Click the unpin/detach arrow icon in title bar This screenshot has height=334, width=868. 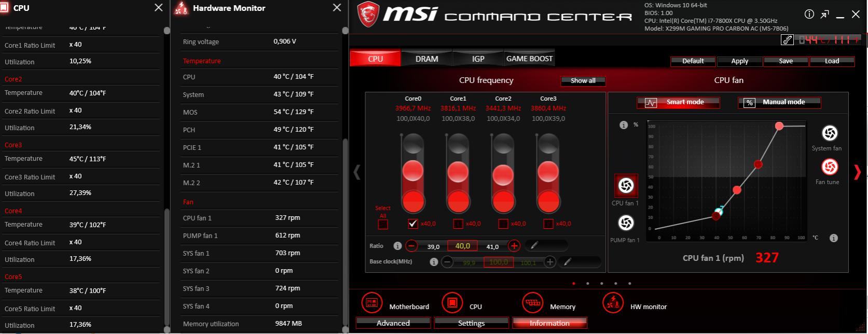coord(824,15)
